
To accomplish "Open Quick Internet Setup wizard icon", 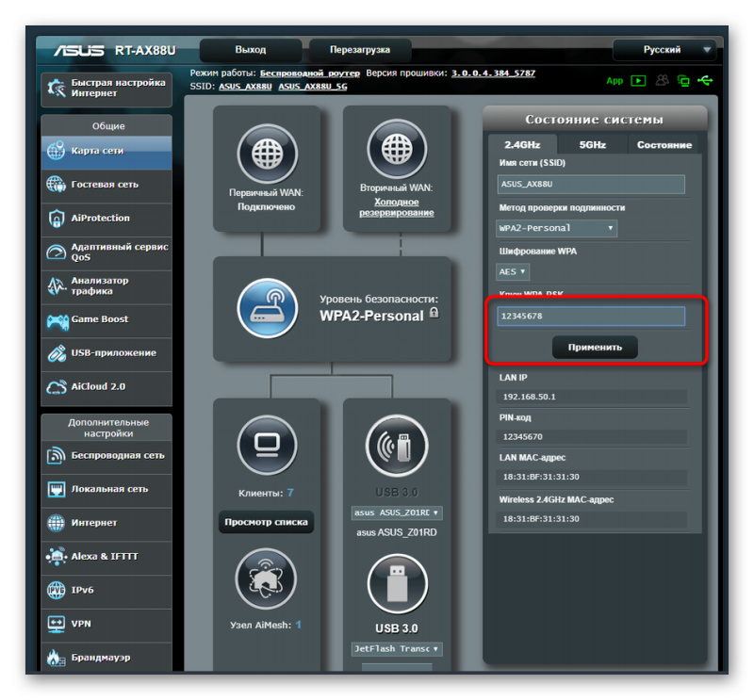I will pyautogui.click(x=57, y=88).
